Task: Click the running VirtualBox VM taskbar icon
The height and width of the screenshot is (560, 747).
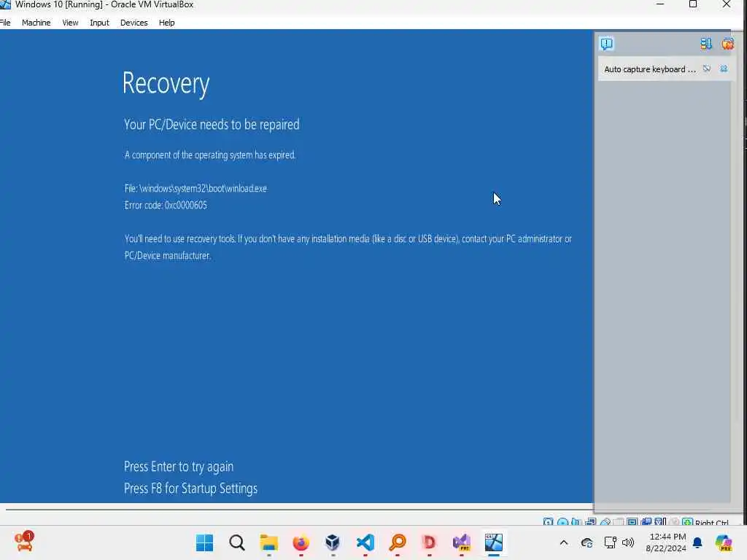Action: [494, 542]
